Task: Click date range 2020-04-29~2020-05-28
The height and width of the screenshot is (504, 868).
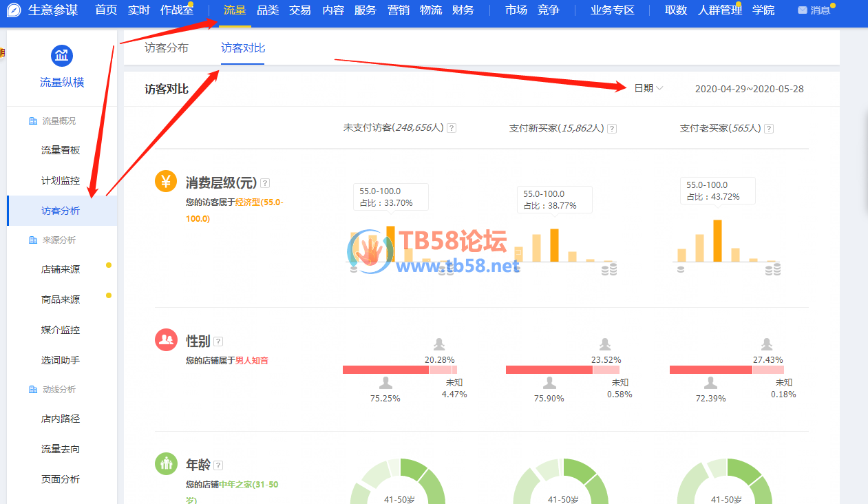Action: [x=749, y=89]
